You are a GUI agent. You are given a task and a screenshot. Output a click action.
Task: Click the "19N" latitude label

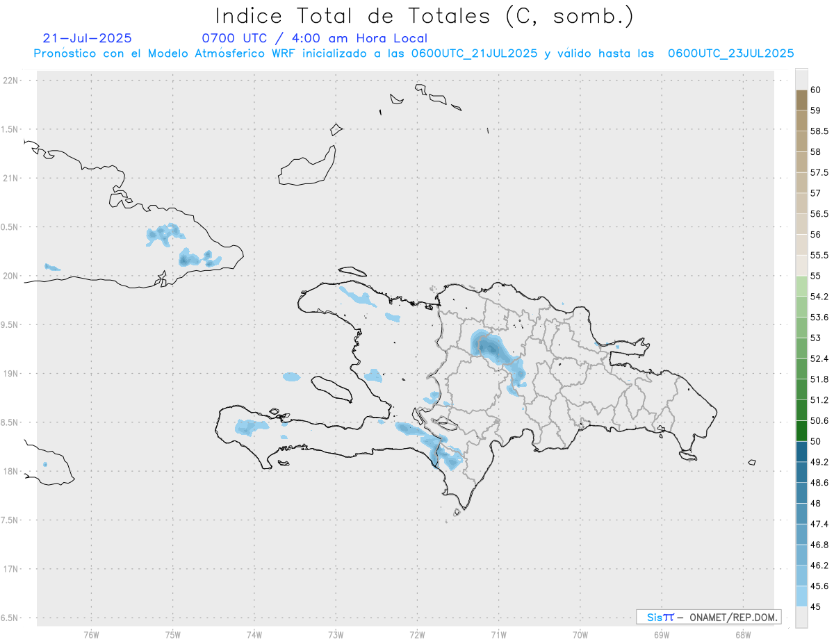point(10,373)
